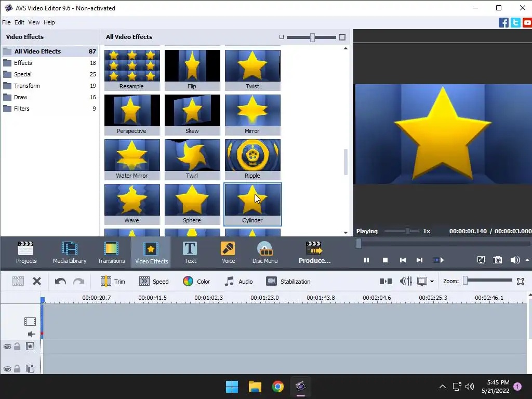Pause the preview playback

[x=366, y=260]
